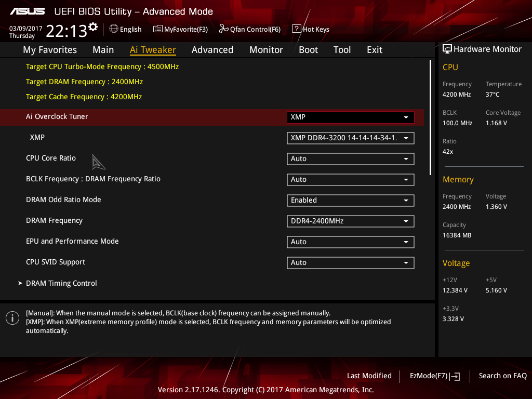Click the Memory Capacity value 16384 MB
The image size is (532, 399).
click(457, 235)
